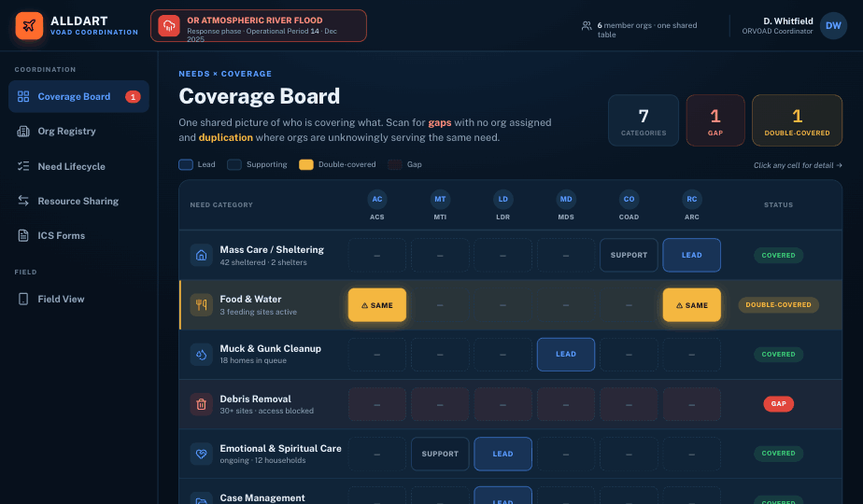
Task: Click the DOUBLE-COVERED status badge
Action: pyautogui.click(x=778, y=305)
